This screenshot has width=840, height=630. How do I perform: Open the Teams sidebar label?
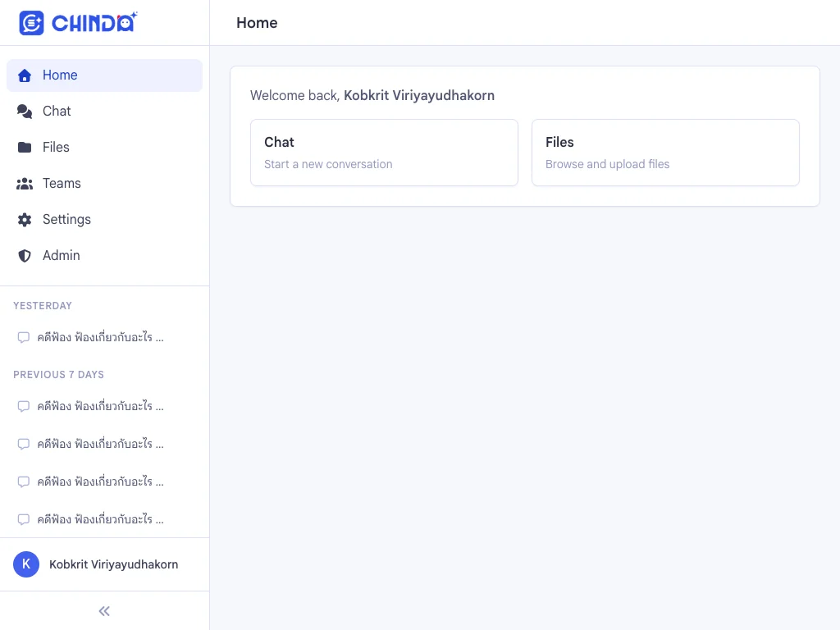click(x=62, y=183)
